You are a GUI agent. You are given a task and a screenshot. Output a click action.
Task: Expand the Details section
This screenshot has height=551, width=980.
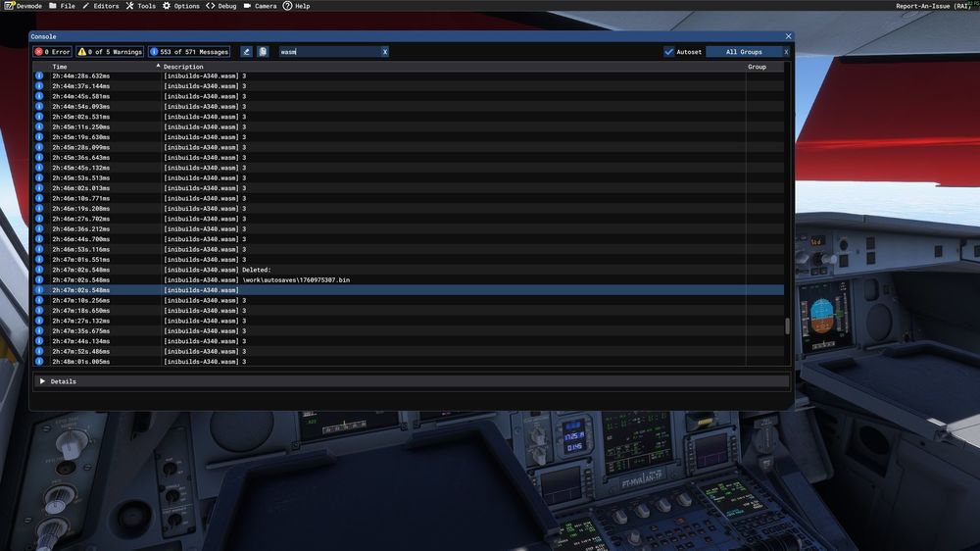click(x=43, y=381)
